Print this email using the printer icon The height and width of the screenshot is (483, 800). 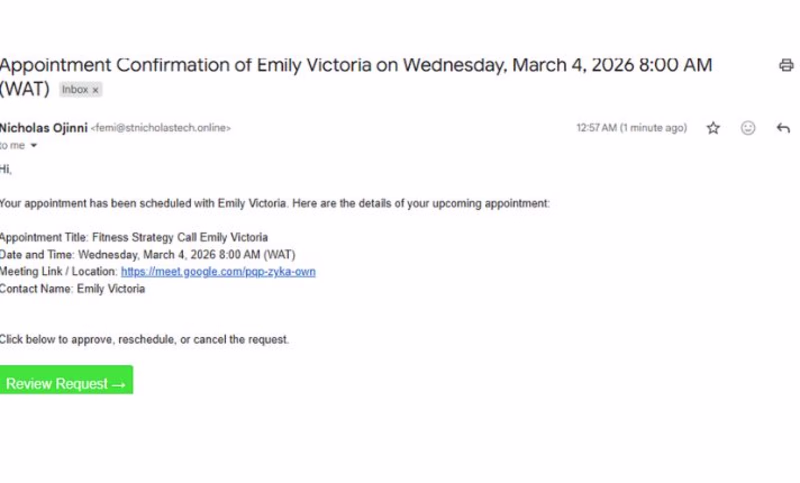pyautogui.click(x=786, y=65)
